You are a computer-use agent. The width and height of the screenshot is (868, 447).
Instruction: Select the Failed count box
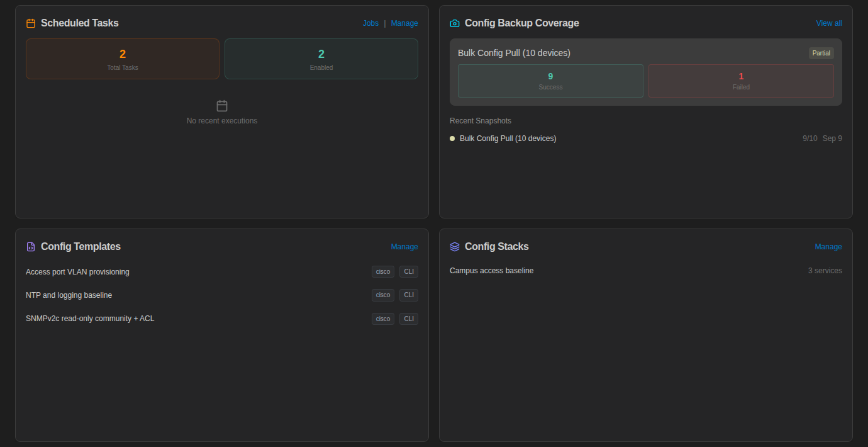[741, 81]
